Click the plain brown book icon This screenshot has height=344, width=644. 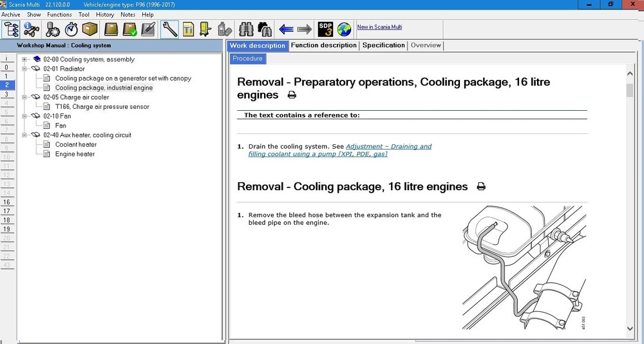tap(111, 29)
